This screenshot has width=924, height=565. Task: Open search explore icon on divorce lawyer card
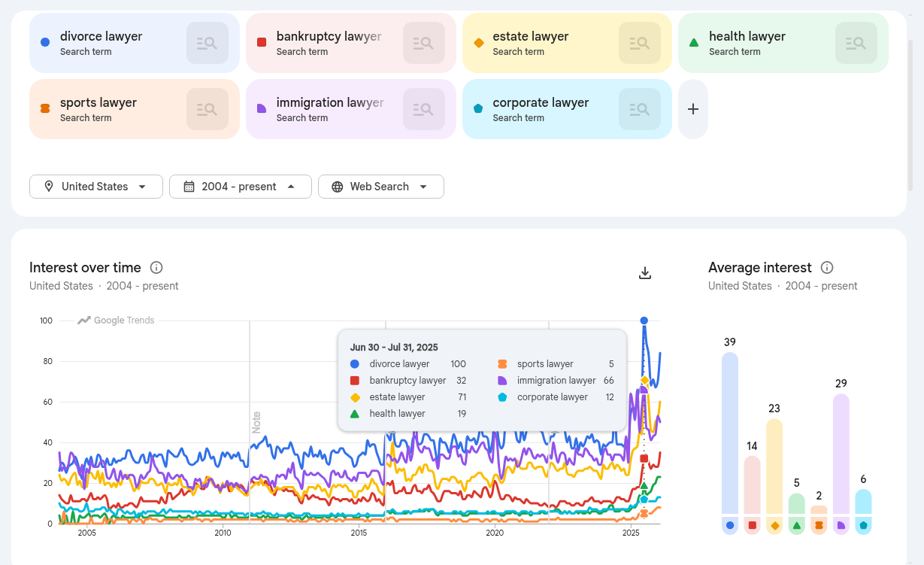(208, 43)
